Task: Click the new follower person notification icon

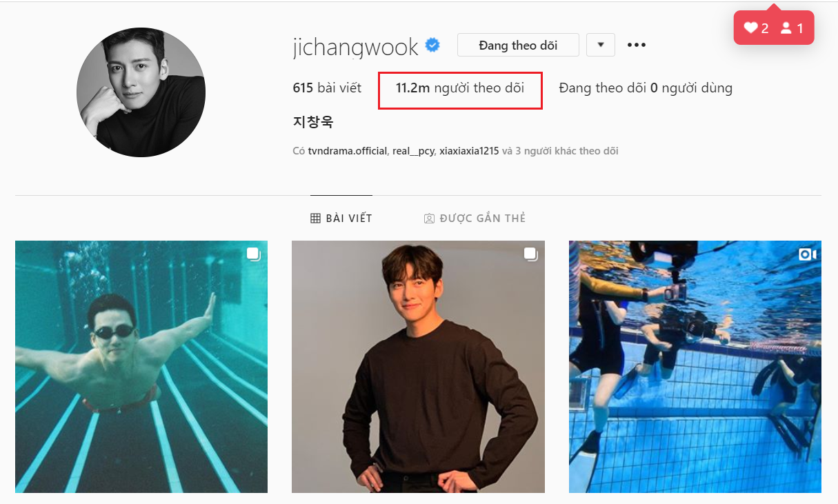Action: click(x=786, y=28)
